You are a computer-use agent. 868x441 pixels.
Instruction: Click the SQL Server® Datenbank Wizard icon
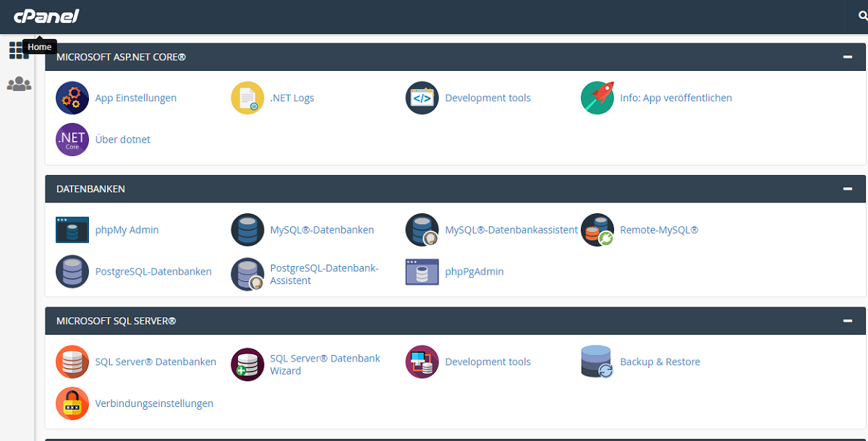pyautogui.click(x=247, y=364)
